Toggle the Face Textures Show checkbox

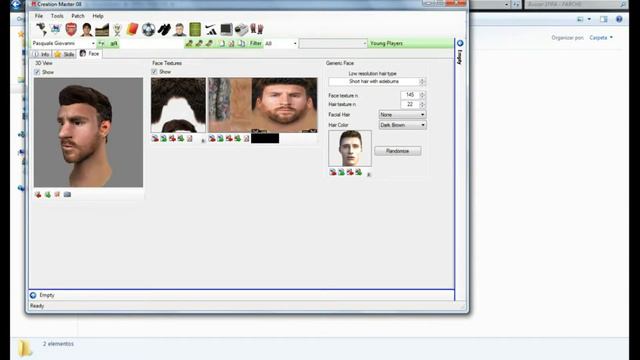[154, 72]
